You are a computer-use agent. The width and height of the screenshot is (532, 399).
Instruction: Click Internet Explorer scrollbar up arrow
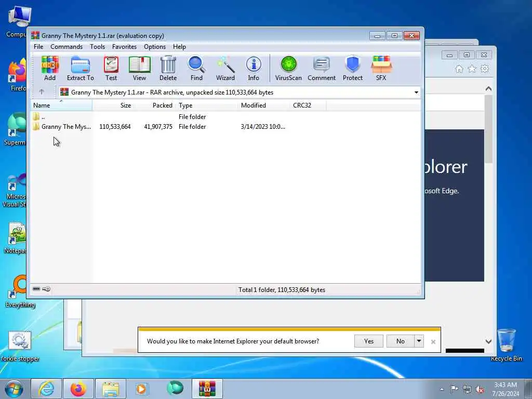[488, 89]
